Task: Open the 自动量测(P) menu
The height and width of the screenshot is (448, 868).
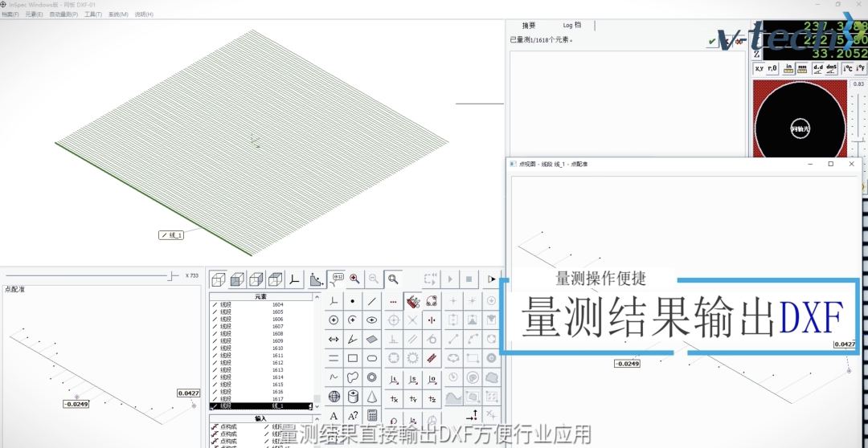Action: [63, 14]
